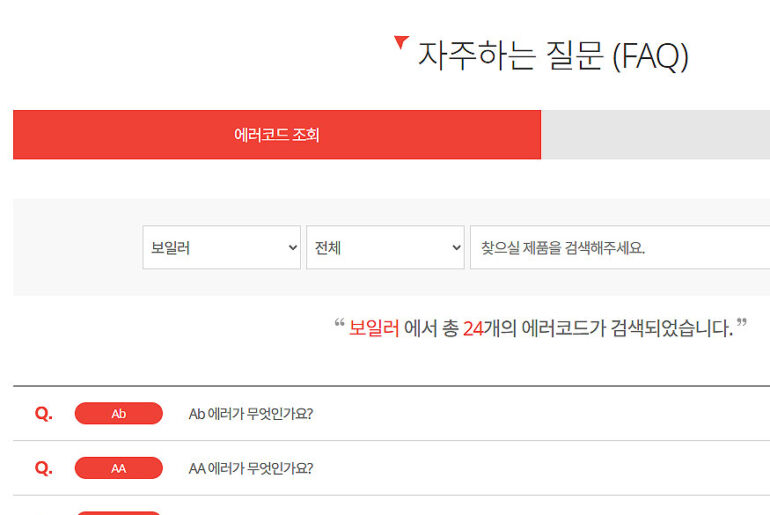The height and width of the screenshot is (515, 770).
Task: Click the closing quotation mark after result text
Action: pos(741,324)
